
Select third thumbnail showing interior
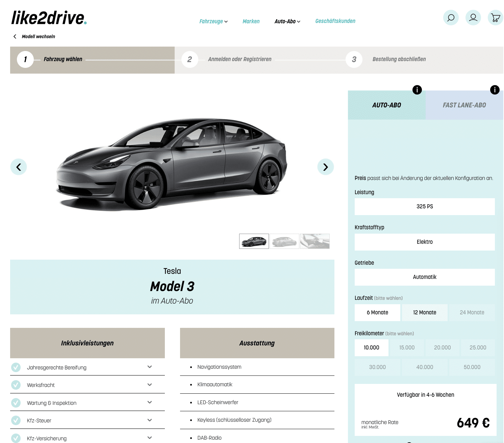pos(315,241)
